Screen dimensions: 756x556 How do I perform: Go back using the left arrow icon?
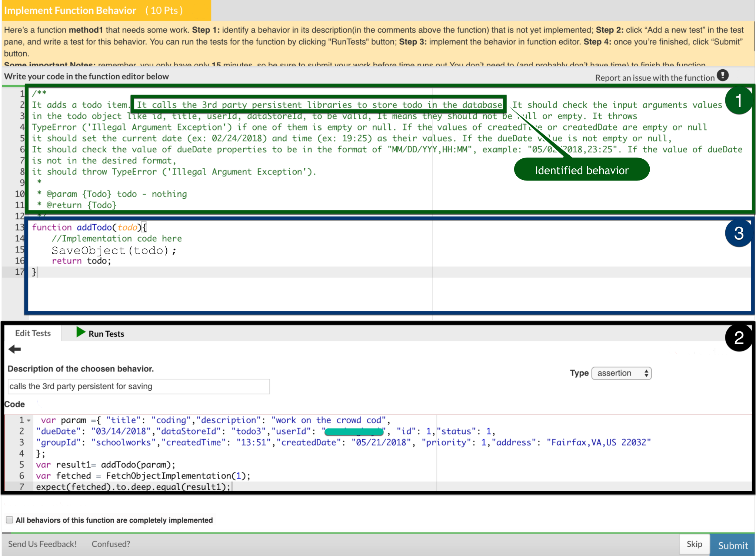15,349
